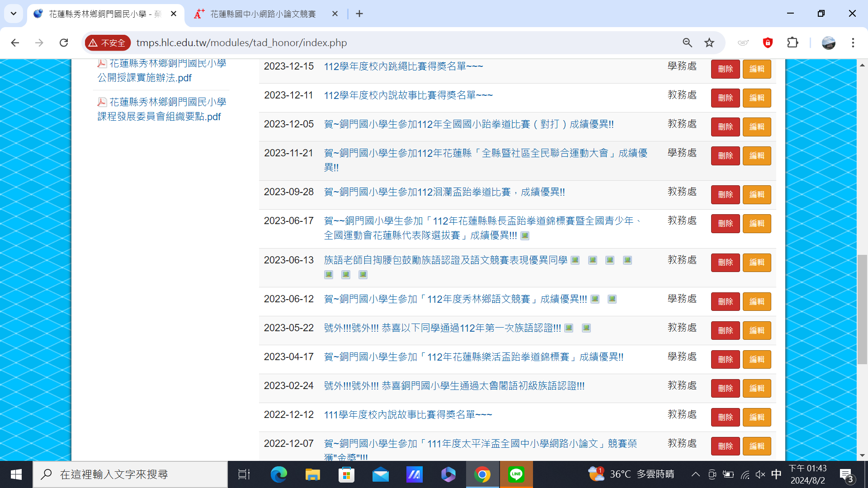
Task: Launch Microsoft Edge from taskbar
Action: click(278, 474)
